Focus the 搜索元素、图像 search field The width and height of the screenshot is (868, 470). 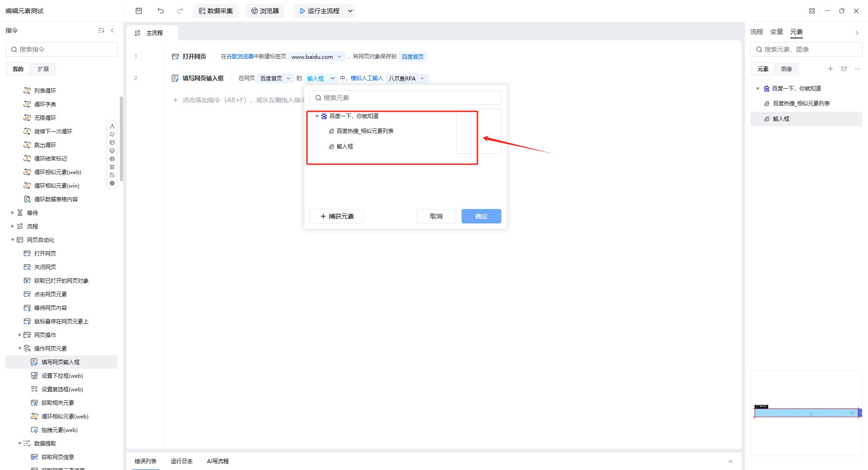[x=807, y=49]
